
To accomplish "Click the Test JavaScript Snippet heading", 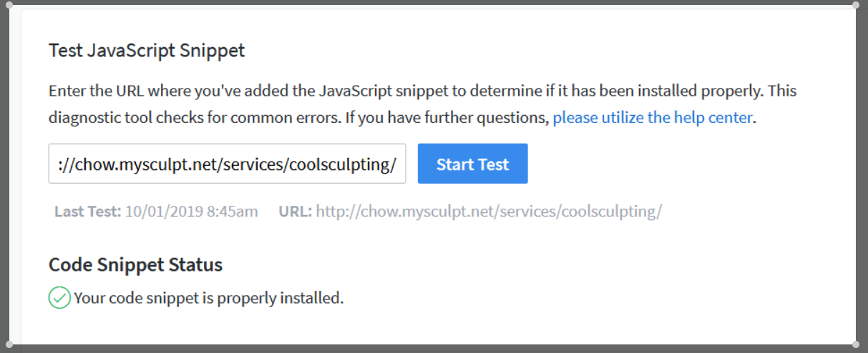I will click(x=147, y=51).
